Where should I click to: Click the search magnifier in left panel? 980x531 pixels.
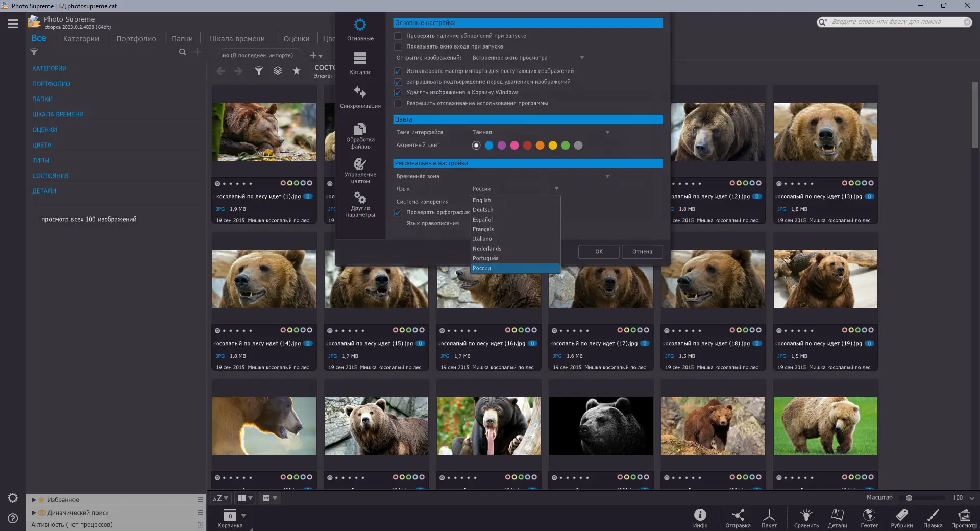point(182,52)
